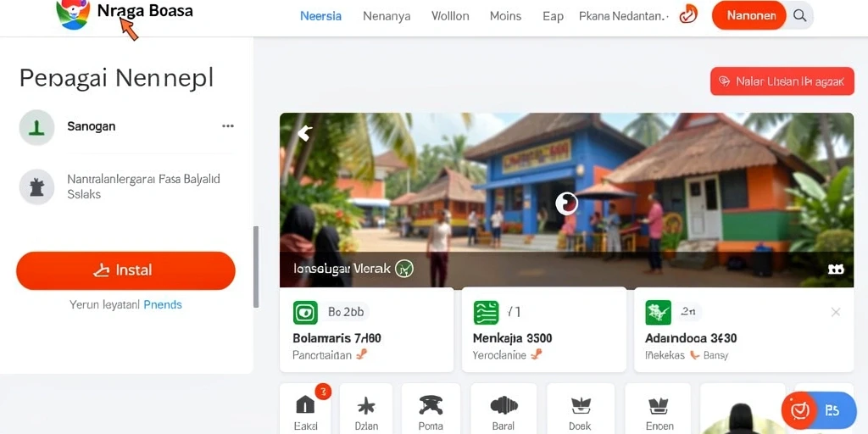This screenshot has height=434, width=868.
Task: Follow the Pnends link
Action: tap(163, 304)
